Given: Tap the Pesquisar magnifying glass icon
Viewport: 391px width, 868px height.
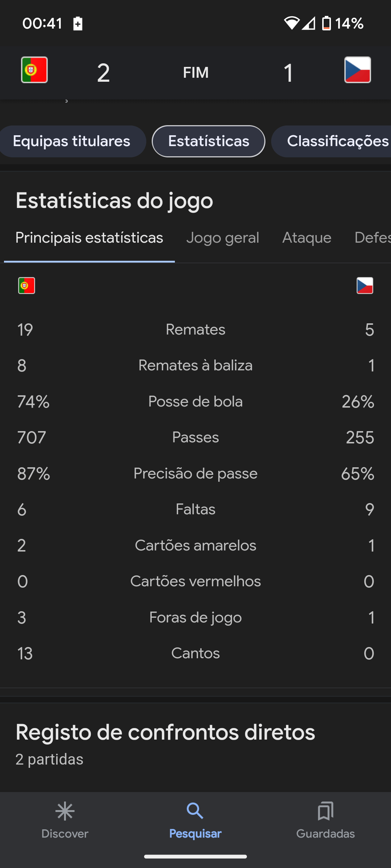Looking at the screenshot, I should [195, 811].
